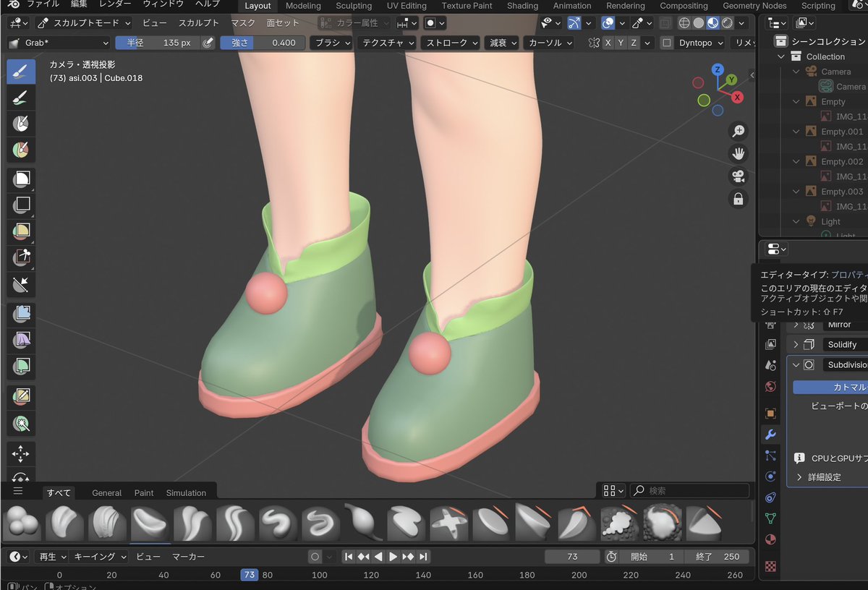The image size is (868, 590).
Task: Collapse the Subdivision modifier panel
Action: [796, 365]
